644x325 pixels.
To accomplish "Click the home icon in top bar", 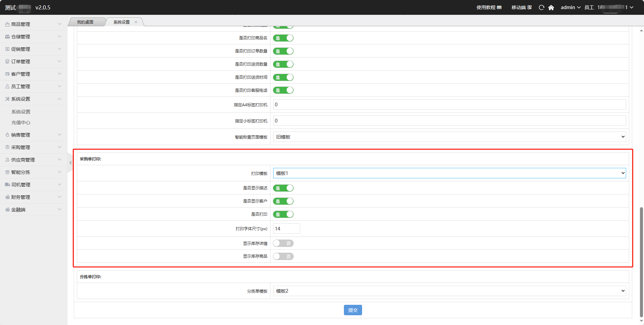I will [x=551, y=7].
